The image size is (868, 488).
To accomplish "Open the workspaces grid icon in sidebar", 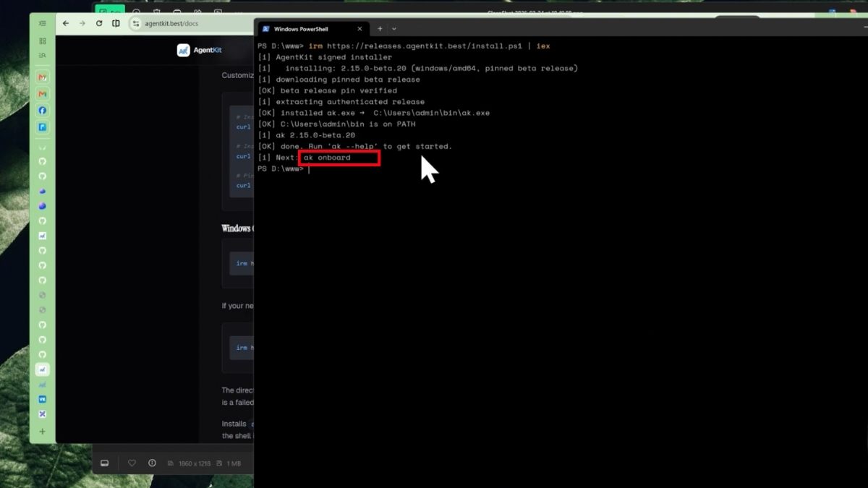I will [x=42, y=40].
